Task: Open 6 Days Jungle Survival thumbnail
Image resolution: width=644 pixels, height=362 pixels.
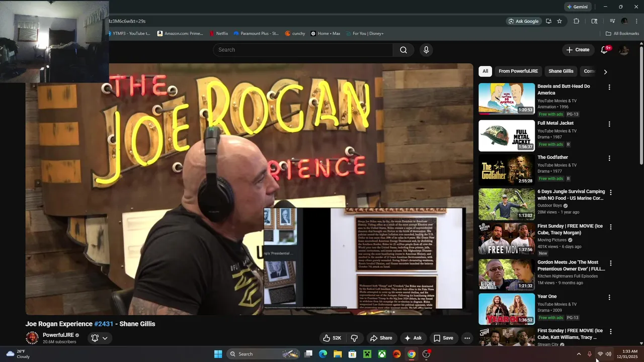Action: click(x=507, y=204)
